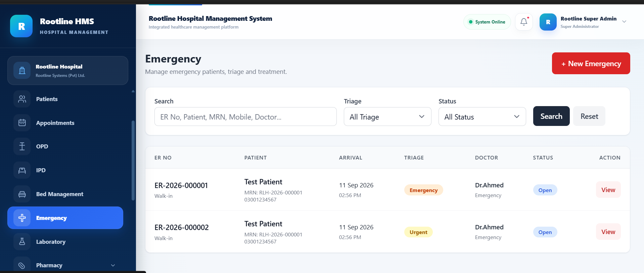
Task: Go to Appointments in the sidebar
Action: [65, 123]
